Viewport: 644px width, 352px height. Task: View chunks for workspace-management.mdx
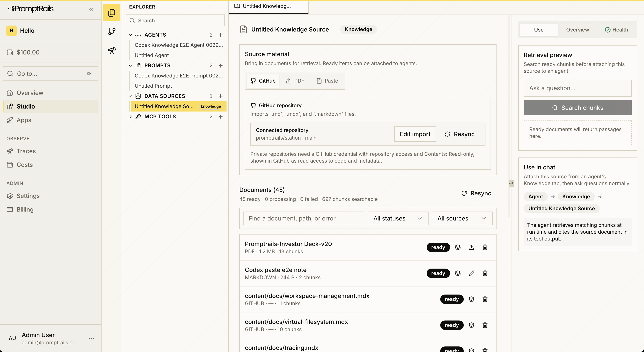point(471,299)
